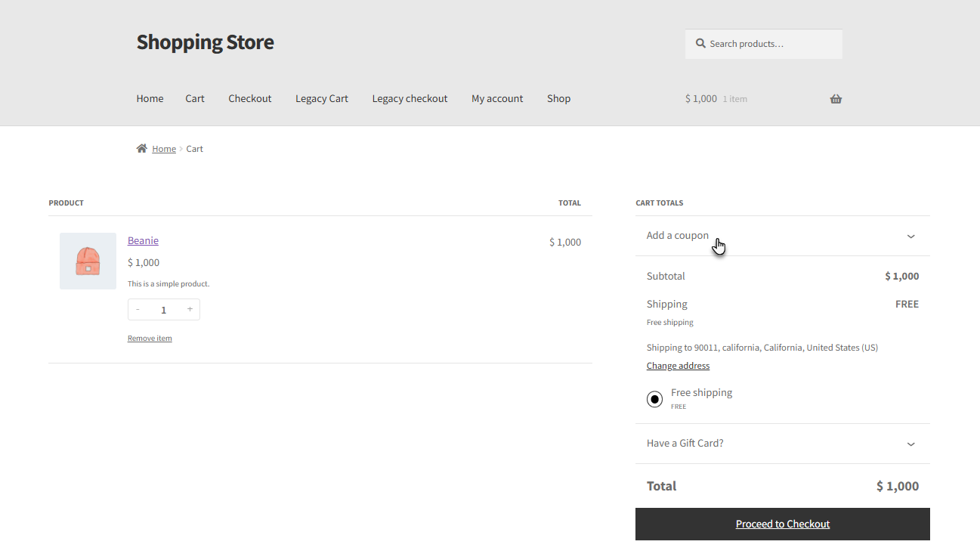Select the Free shipping radio option
980x560 pixels.
pyautogui.click(x=654, y=399)
